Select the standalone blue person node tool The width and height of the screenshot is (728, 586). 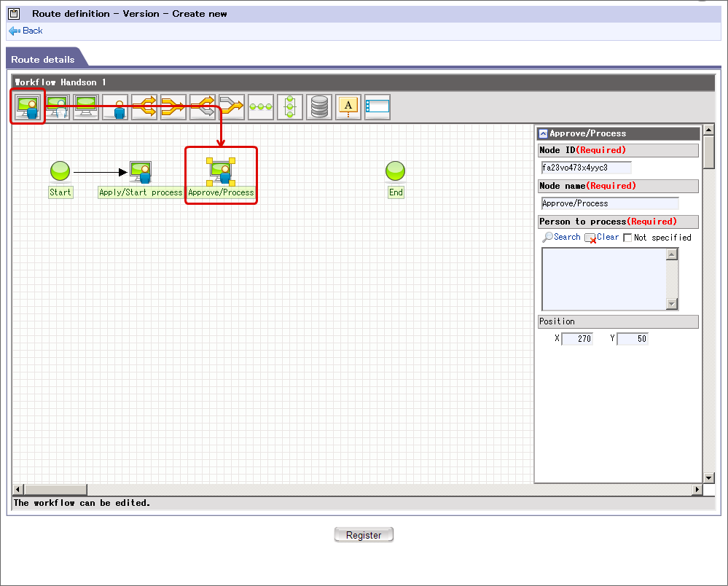[115, 107]
